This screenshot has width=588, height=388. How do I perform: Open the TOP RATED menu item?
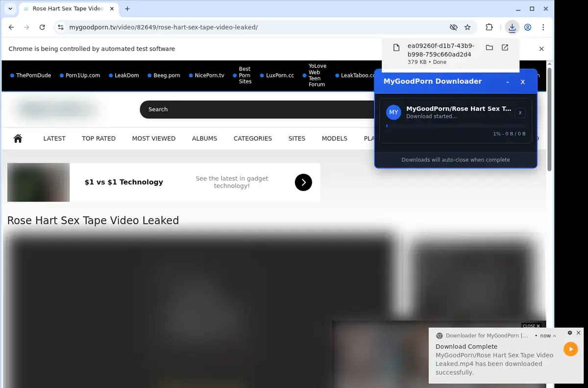point(98,138)
